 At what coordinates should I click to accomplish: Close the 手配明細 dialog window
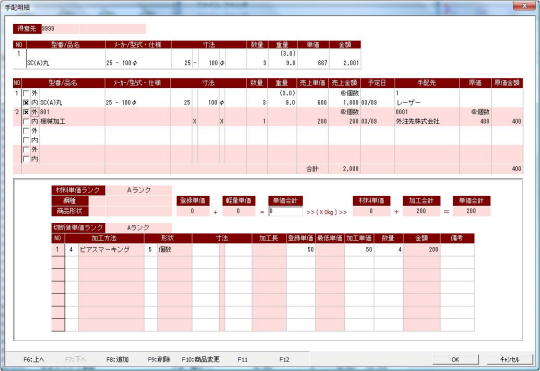[x=524, y=6]
